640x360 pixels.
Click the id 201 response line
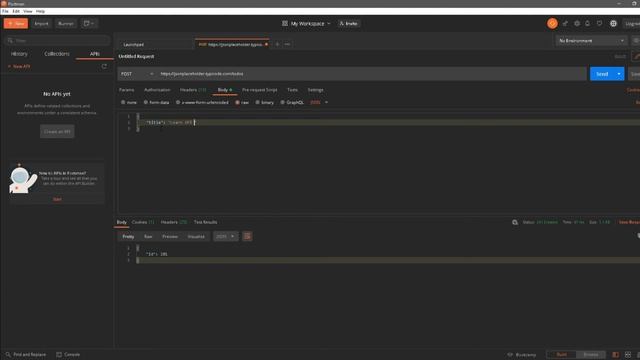click(157, 254)
